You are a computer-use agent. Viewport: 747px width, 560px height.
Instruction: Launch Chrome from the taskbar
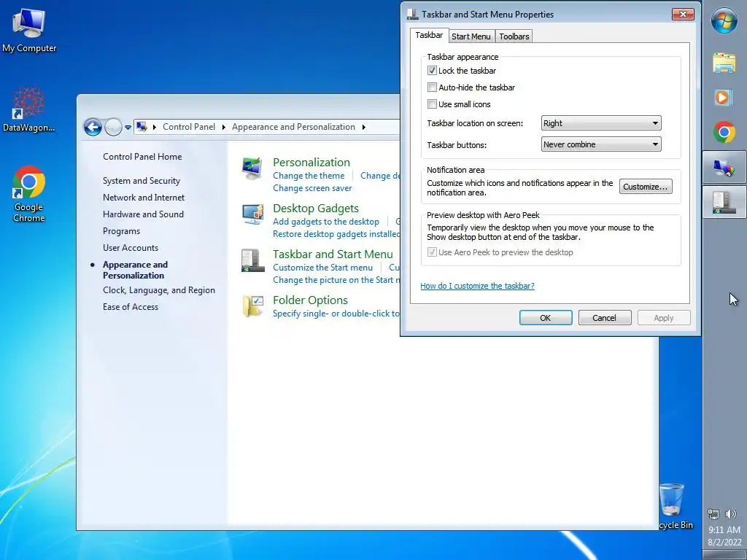click(x=724, y=132)
